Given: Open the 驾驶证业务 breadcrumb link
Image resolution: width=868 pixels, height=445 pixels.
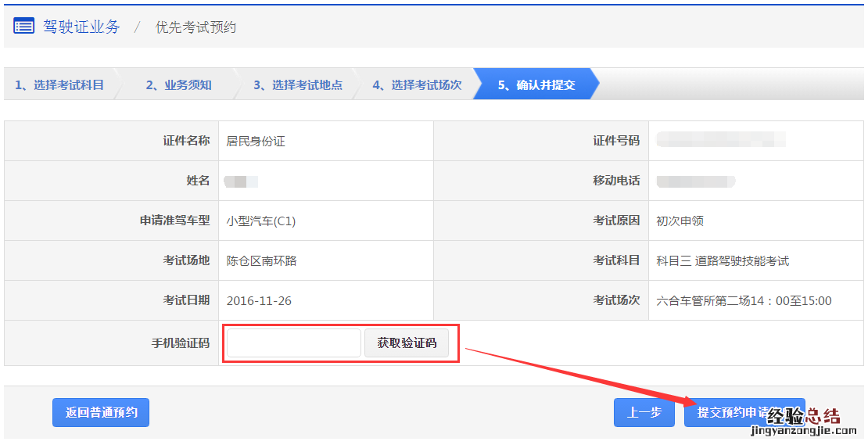Looking at the screenshot, I should (x=81, y=27).
